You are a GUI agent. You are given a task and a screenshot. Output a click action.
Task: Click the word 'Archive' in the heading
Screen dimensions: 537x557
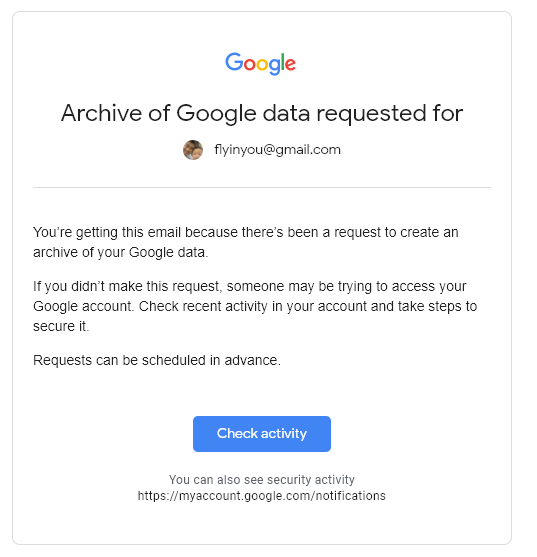101,113
